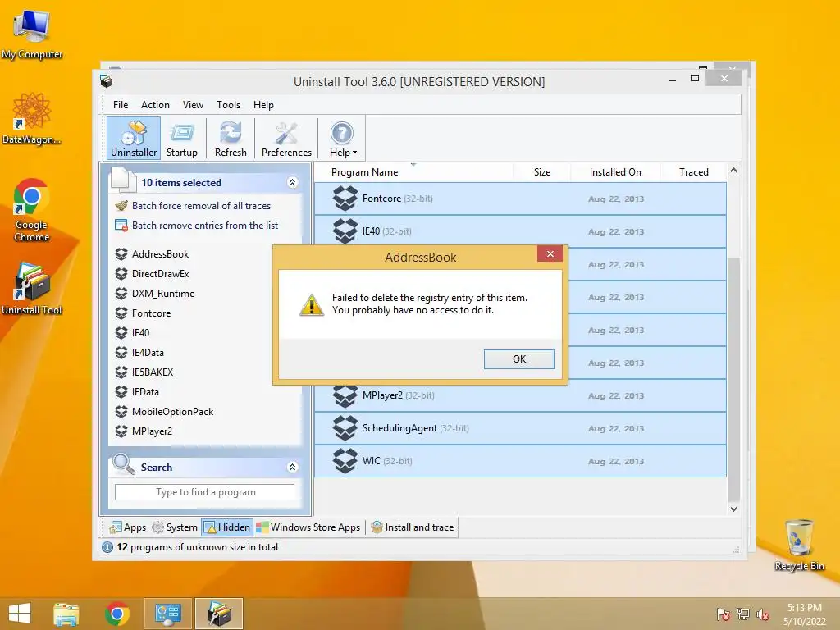Open the Tools menu
Screen dimensions: 840x630
click(x=228, y=105)
